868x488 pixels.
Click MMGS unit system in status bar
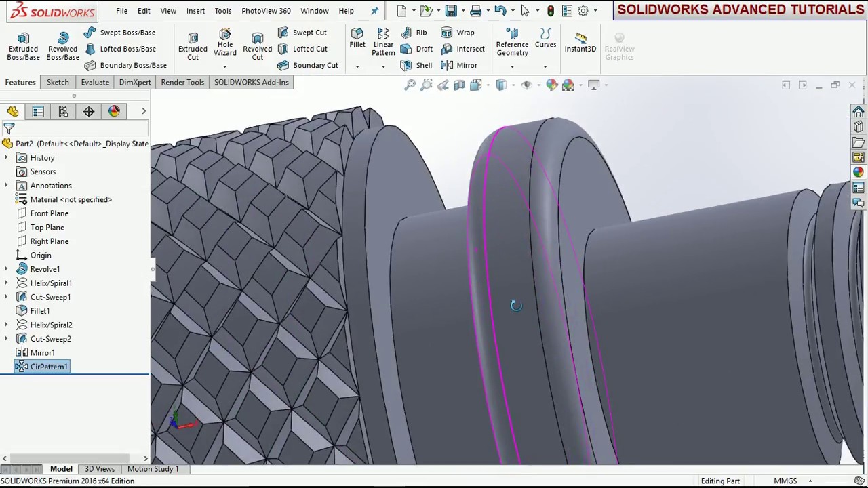click(785, 481)
